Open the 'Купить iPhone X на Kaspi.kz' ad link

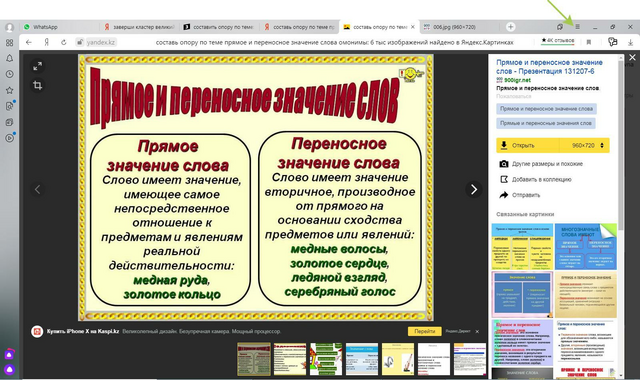(x=82, y=331)
